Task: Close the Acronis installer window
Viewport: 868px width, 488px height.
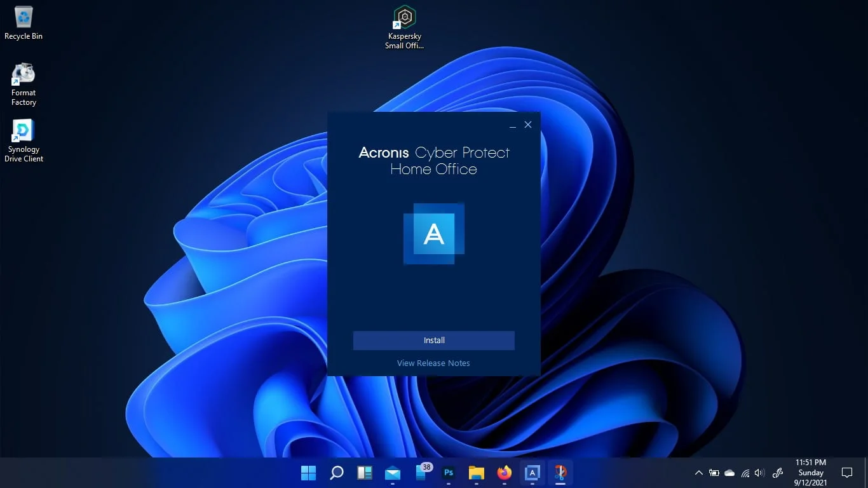Action: (528, 125)
